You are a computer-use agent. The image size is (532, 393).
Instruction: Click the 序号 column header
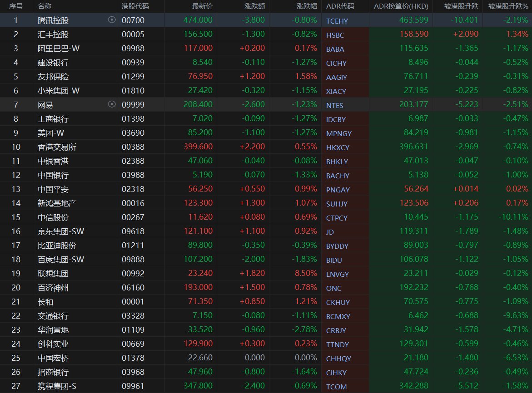pyautogui.click(x=15, y=6)
